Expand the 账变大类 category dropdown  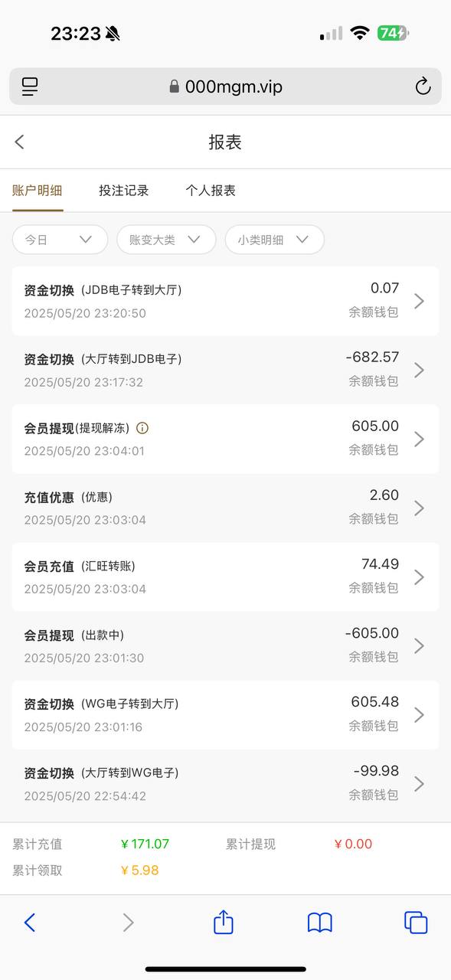click(166, 240)
